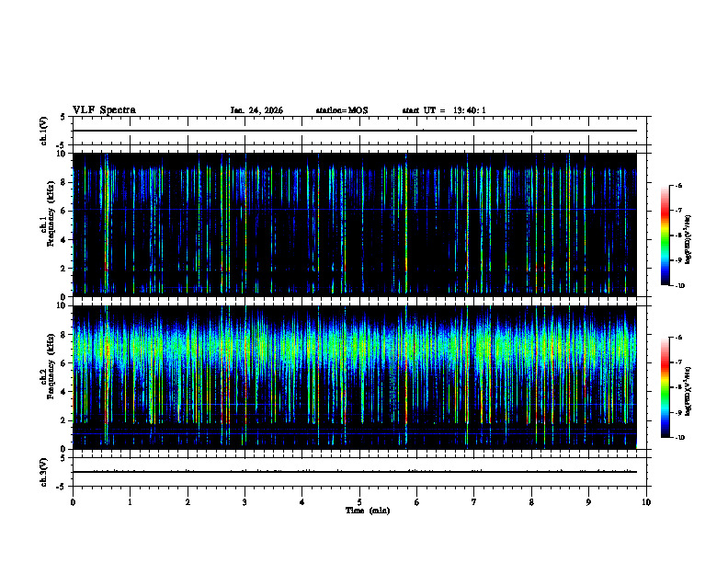
Task: Click the "ch.1(V)" voltage axis label
Action: tap(43, 131)
